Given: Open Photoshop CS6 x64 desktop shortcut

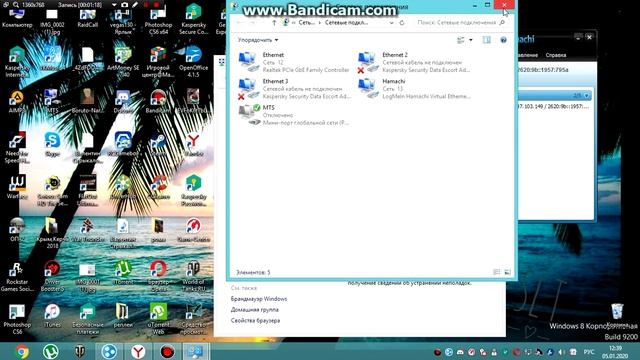Looking at the screenshot, I should tap(158, 21).
